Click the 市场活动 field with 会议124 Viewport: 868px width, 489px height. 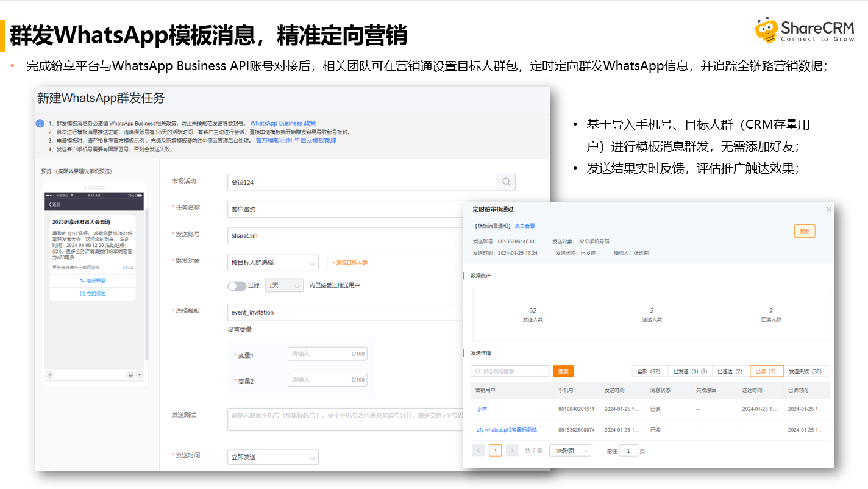(362, 182)
